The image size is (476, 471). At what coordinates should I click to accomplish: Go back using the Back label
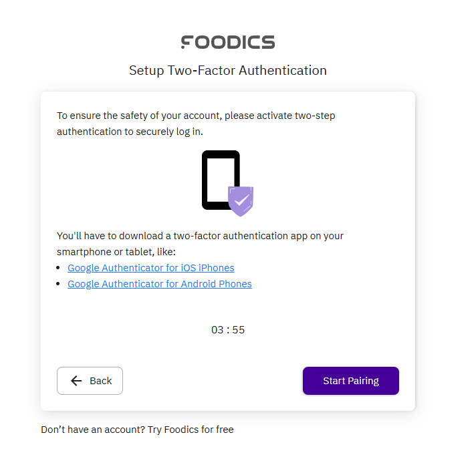101,381
